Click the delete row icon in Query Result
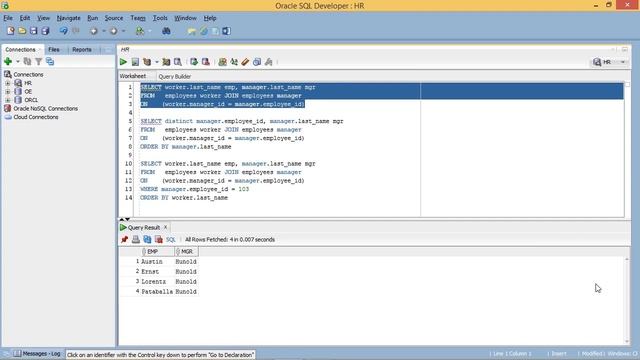The image size is (640, 360). tap(159, 240)
